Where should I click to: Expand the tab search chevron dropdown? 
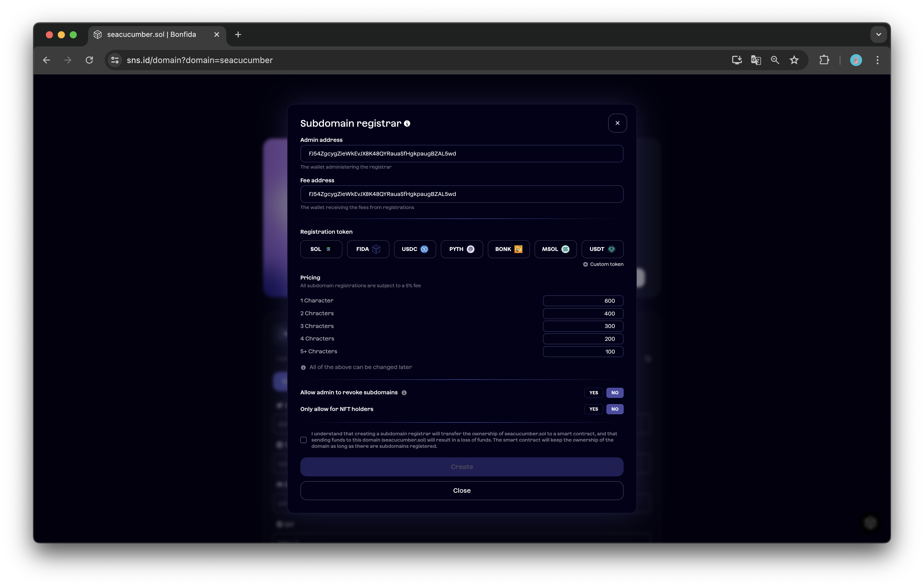pyautogui.click(x=878, y=34)
